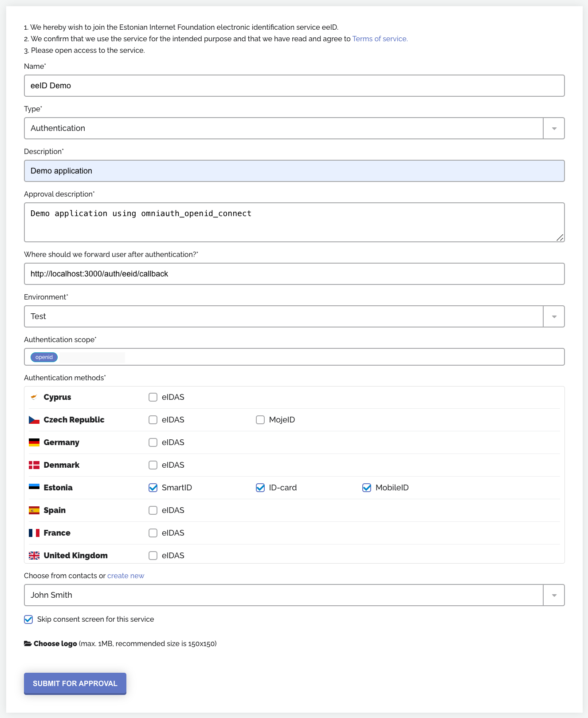Toggle Skip consent screen checkbox

point(28,619)
